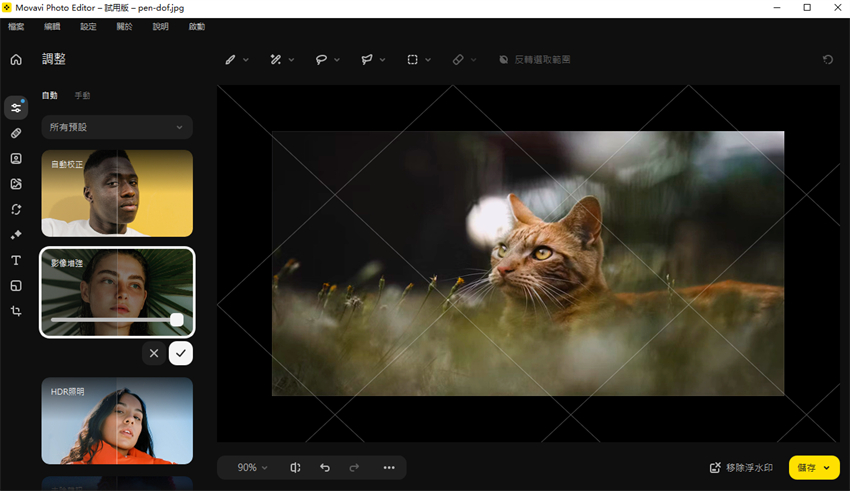Image resolution: width=850 pixels, height=491 pixels.
Task: Cancel the 影像增強 preset with X button
Action: tap(153, 353)
